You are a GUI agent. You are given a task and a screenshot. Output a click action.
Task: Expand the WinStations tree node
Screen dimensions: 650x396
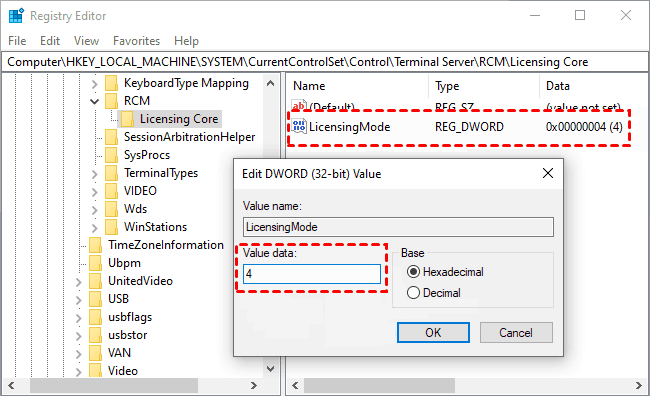point(95,228)
